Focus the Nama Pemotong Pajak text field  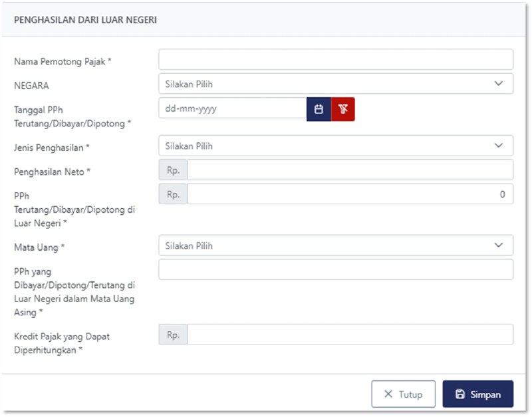[335, 59]
